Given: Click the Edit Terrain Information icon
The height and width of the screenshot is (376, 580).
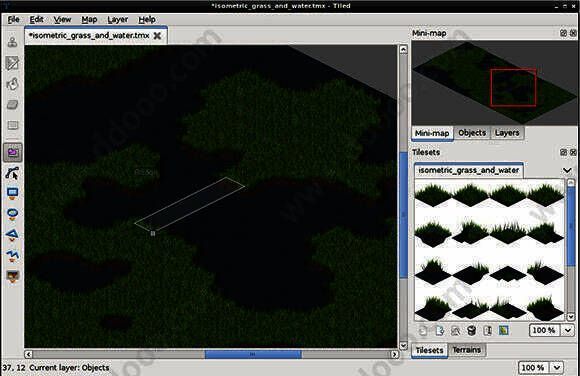Looking at the screenshot, I should 503,330.
